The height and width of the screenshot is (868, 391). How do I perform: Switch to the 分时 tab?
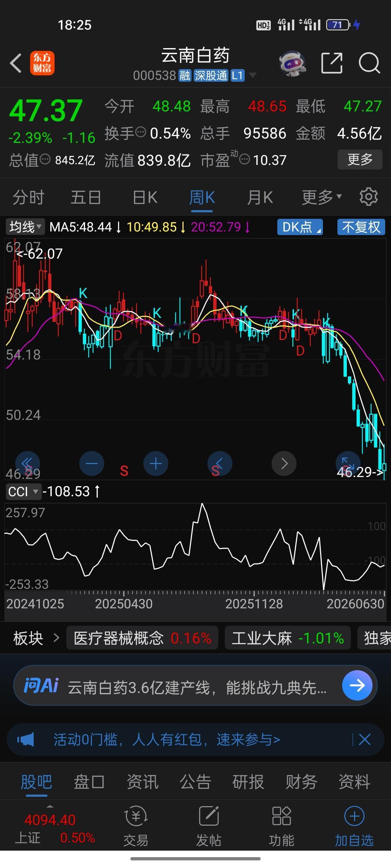click(x=29, y=197)
